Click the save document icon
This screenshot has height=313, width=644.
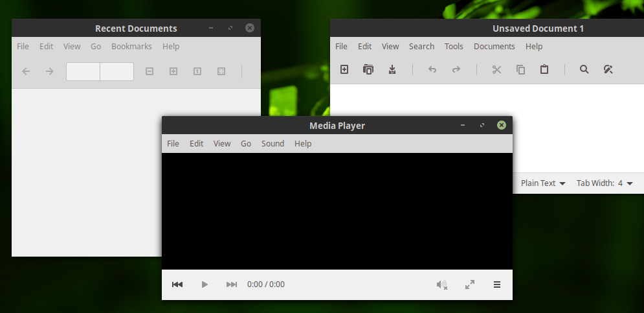[392, 69]
